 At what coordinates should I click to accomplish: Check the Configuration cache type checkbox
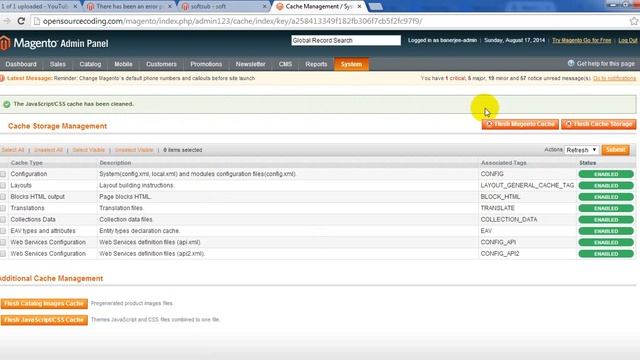[x=3, y=174]
